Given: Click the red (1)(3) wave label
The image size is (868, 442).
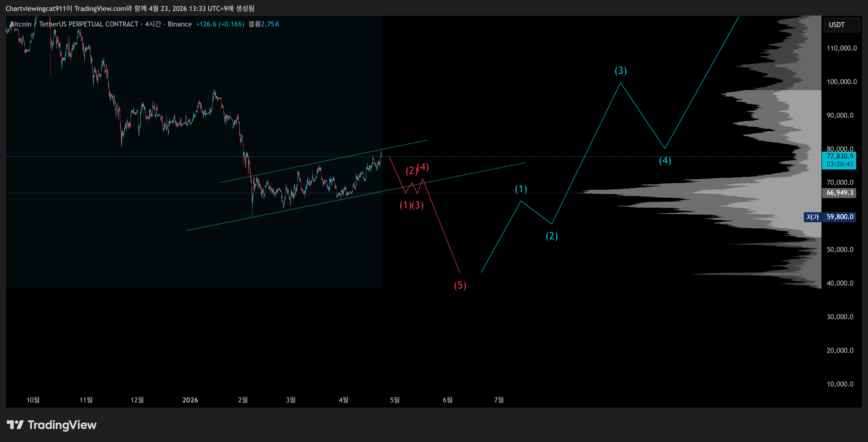Looking at the screenshot, I should tap(411, 205).
